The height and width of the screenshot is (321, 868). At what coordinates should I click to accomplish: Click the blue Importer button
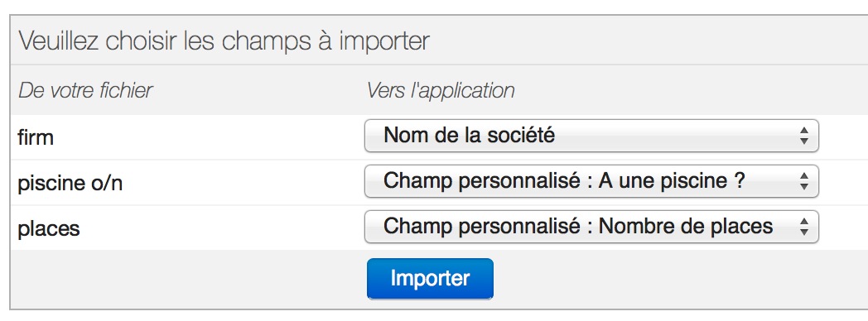click(430, 279)
